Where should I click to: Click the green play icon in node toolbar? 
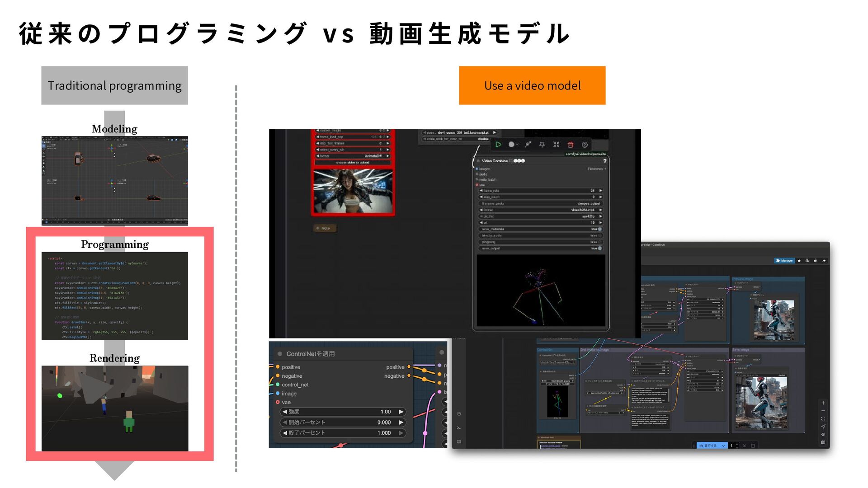coord(498,145)
